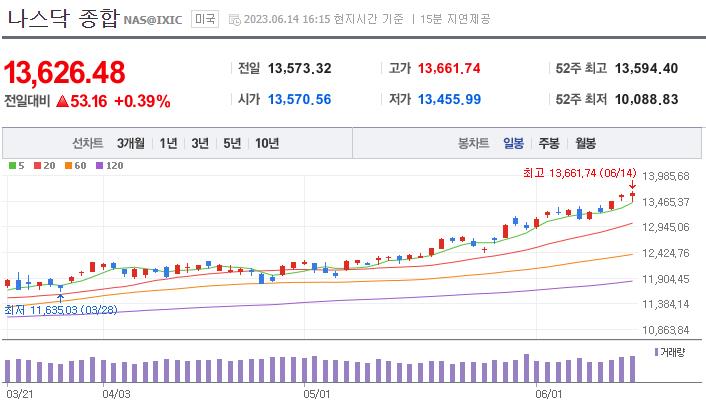Screen dimensions: 706x405
Task: Select 주봉 weekly candle chart
Action: [549, 143]
